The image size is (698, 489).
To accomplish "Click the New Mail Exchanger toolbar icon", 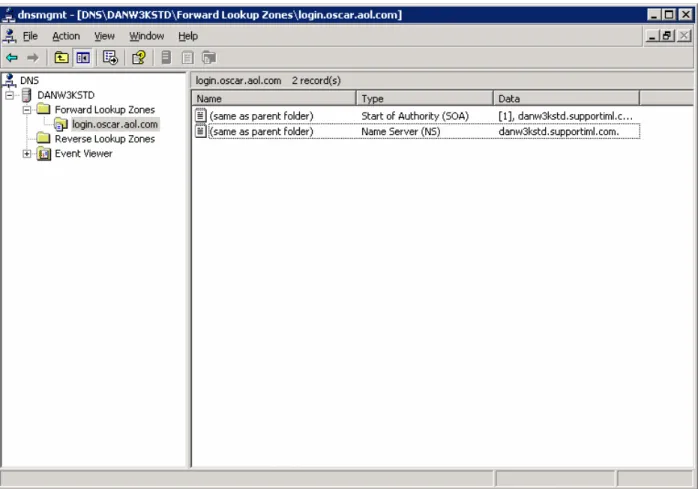I will 209,57.
